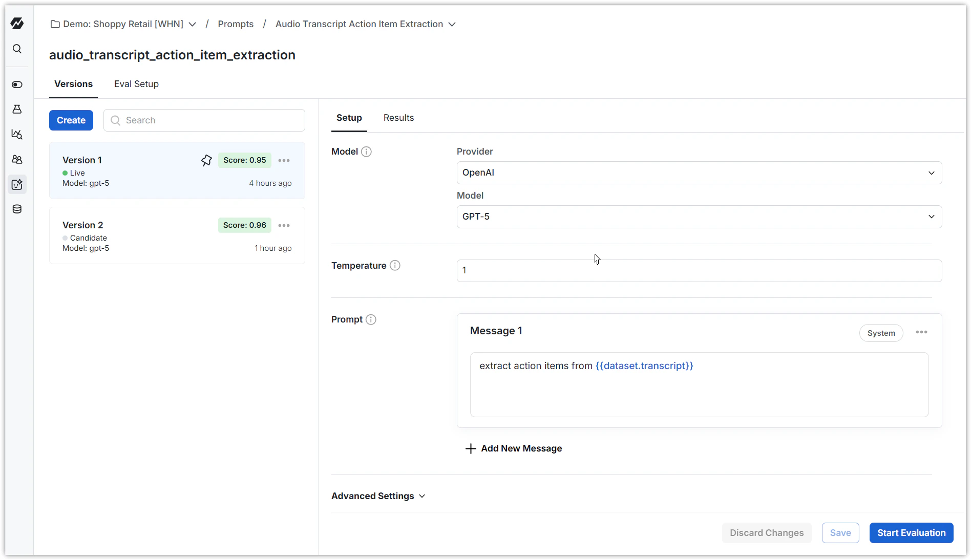Open the three-dot menu for Version 2
The width and height of the screenshot is (971, 560).
(x=284, y=225)
